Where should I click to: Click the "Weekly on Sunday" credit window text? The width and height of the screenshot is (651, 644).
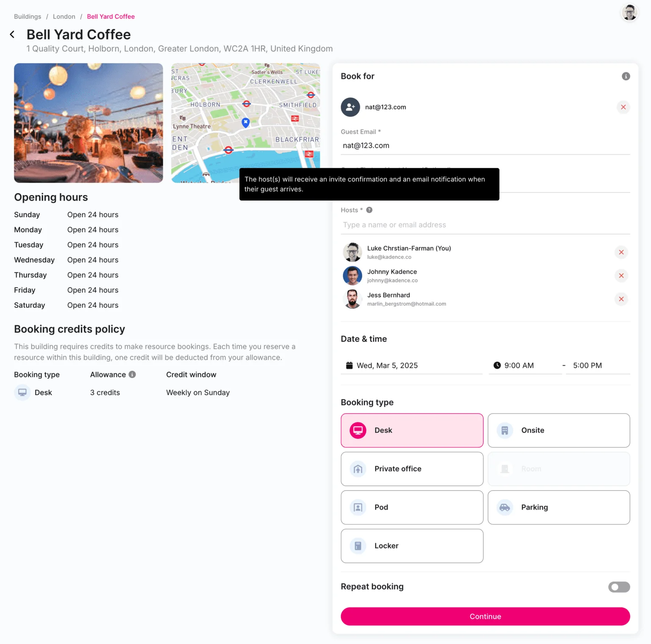(x=198, y=393)
